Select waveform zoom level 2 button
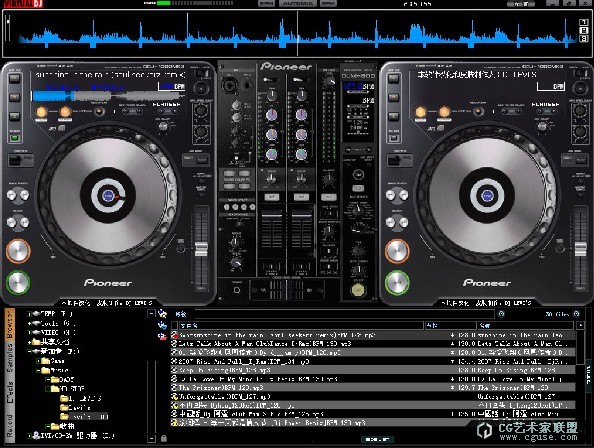 click(x=584, y=30)
